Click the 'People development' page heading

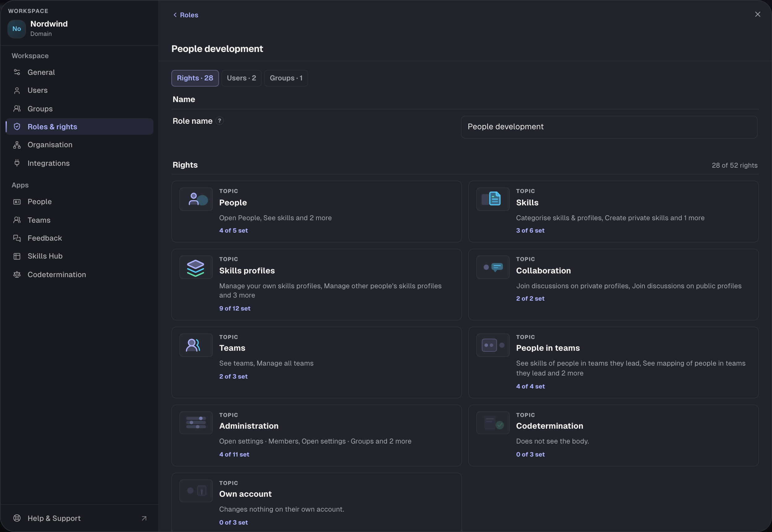(217, 49)
